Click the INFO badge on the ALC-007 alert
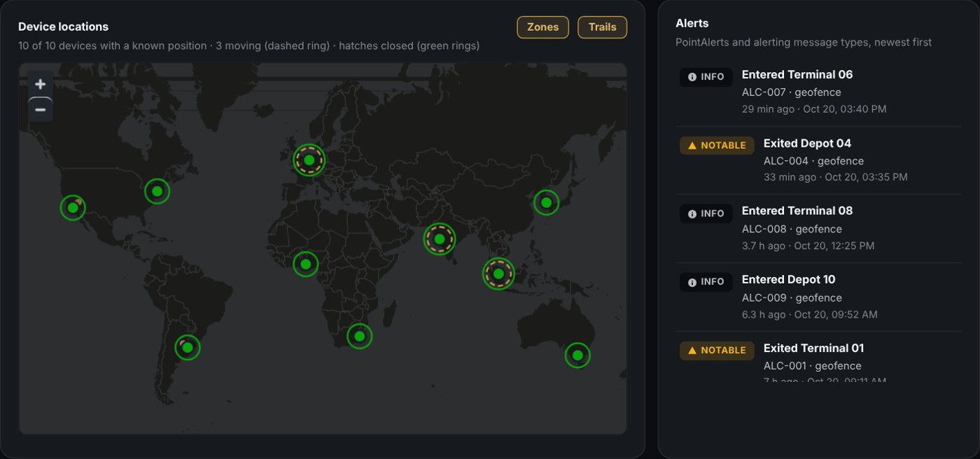Viewport: 980px width, 459px height. 706,77
